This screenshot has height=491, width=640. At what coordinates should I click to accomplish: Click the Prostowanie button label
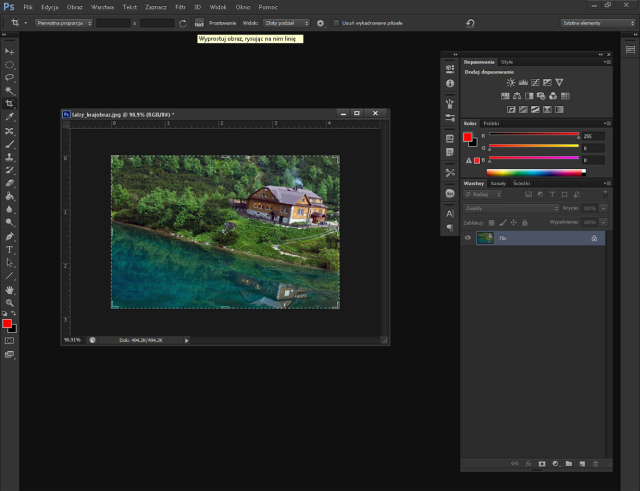pyautogui.click(x=222, y=23)
